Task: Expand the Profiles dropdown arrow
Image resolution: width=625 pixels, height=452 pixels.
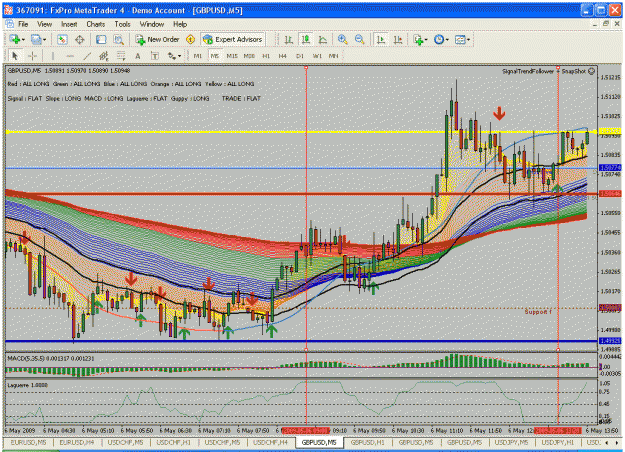Action: point(44,39)
